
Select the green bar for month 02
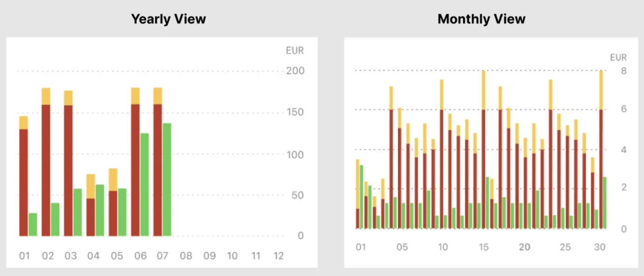tap(55, 219)
